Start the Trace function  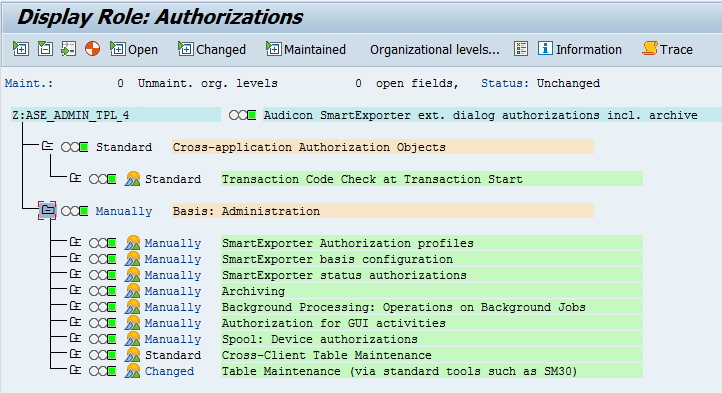[667, 49]
